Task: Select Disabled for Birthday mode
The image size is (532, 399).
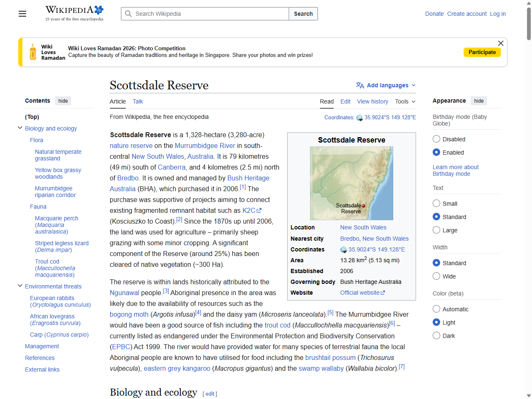Action: 436,139
